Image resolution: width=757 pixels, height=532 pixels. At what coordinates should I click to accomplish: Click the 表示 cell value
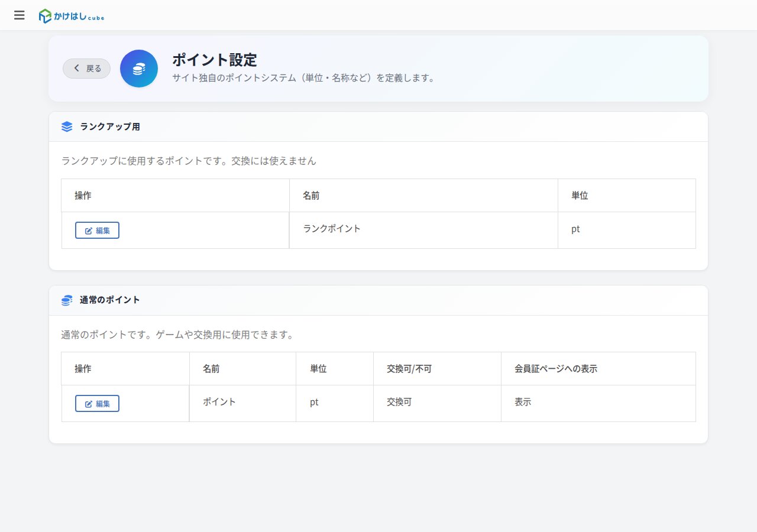point(523,402)
